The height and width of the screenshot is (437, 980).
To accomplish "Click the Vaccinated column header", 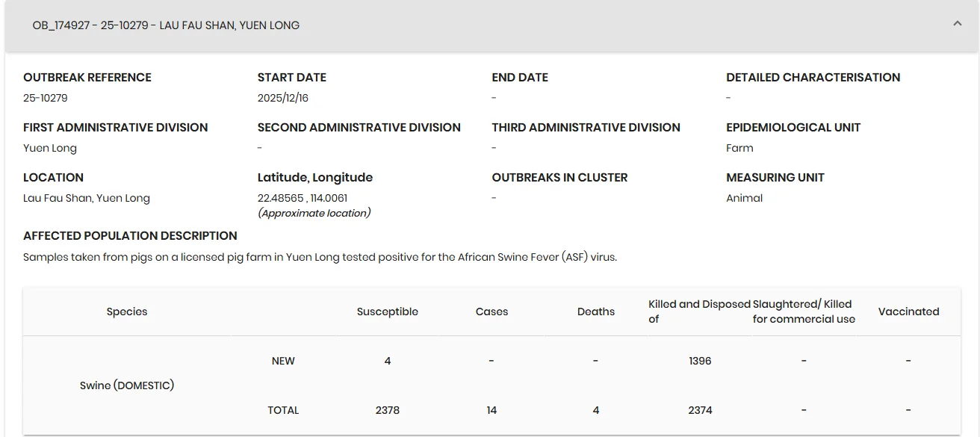I will [x=908, y=312].
